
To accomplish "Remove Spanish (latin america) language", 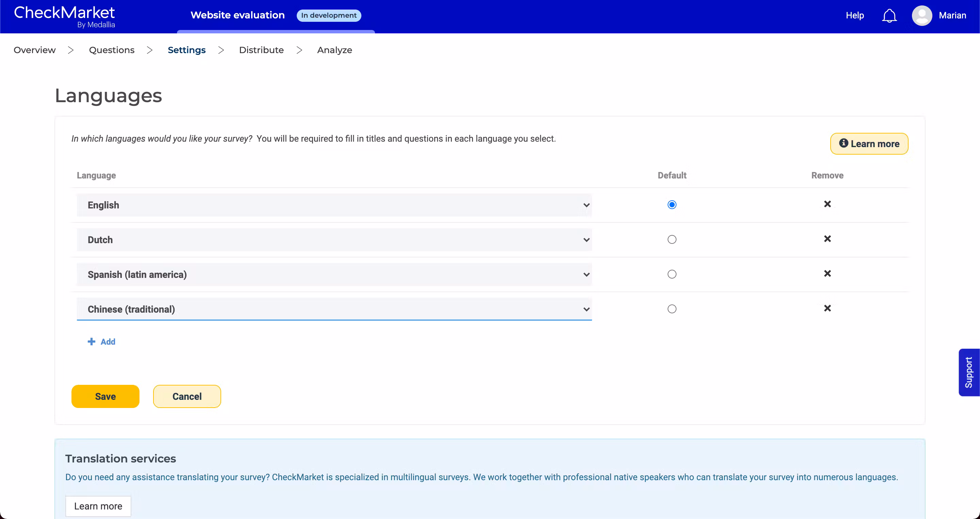I will [827, 273].
